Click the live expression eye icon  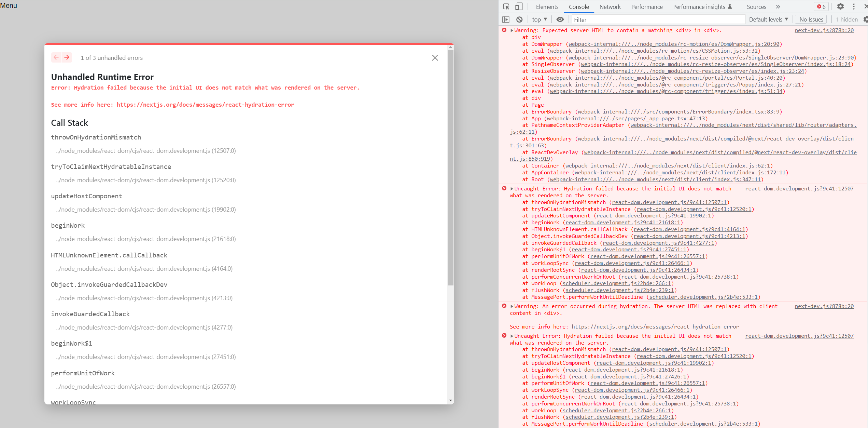560,19
